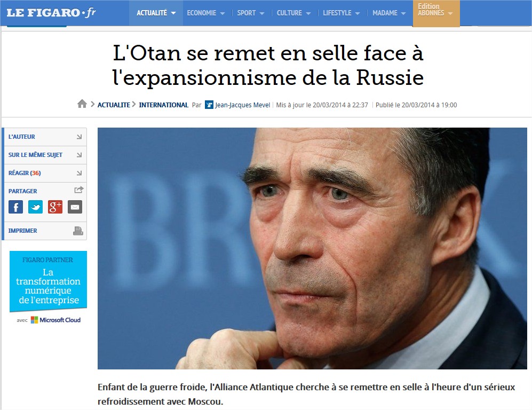
Task: Go to homepage via house breadcrumb icon
Action: click(x=82, y=104)
